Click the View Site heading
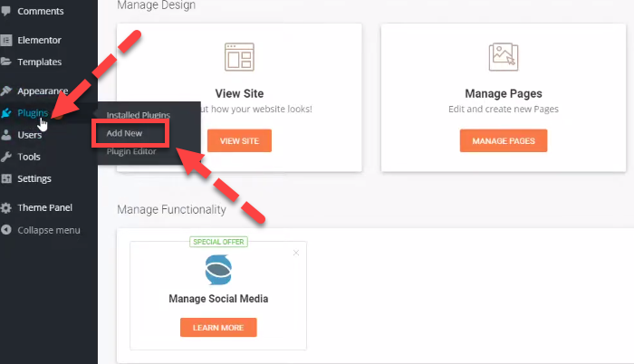 [x=239, y=93]
